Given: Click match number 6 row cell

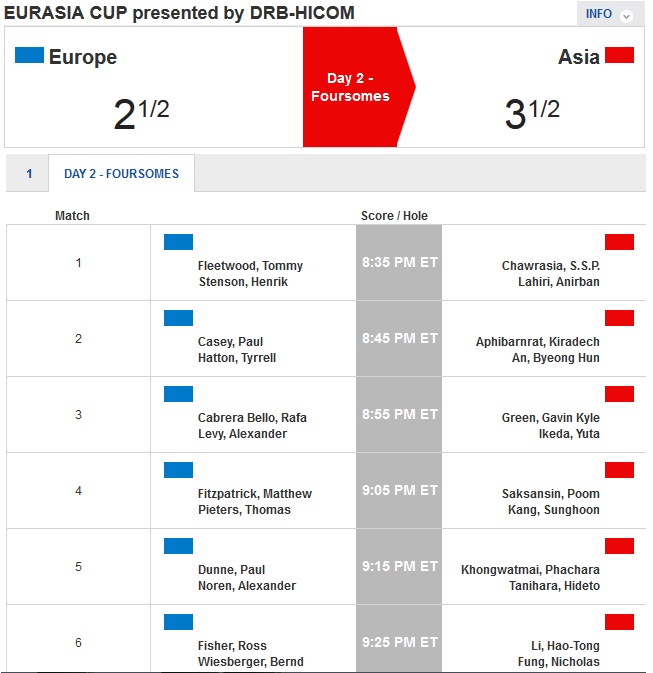Looking at the screenshot, I should pyautogui.click(x=78, y=642).
